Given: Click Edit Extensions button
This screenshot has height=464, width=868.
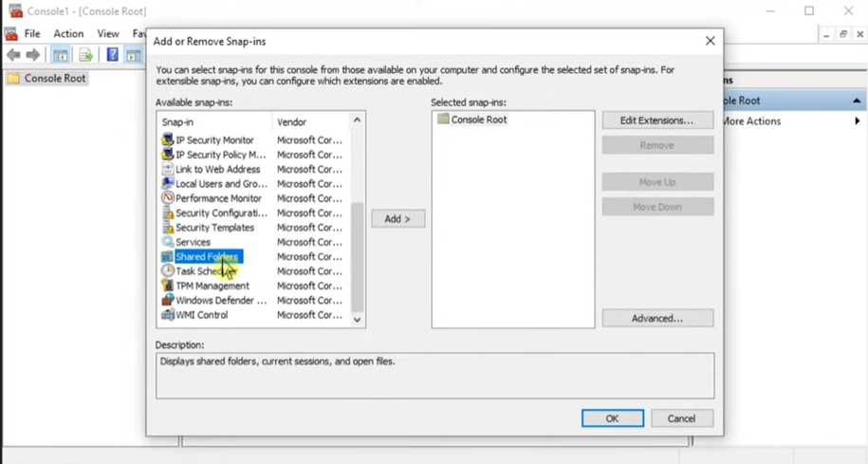Looking at the screenshot, I should coord(656,121).
